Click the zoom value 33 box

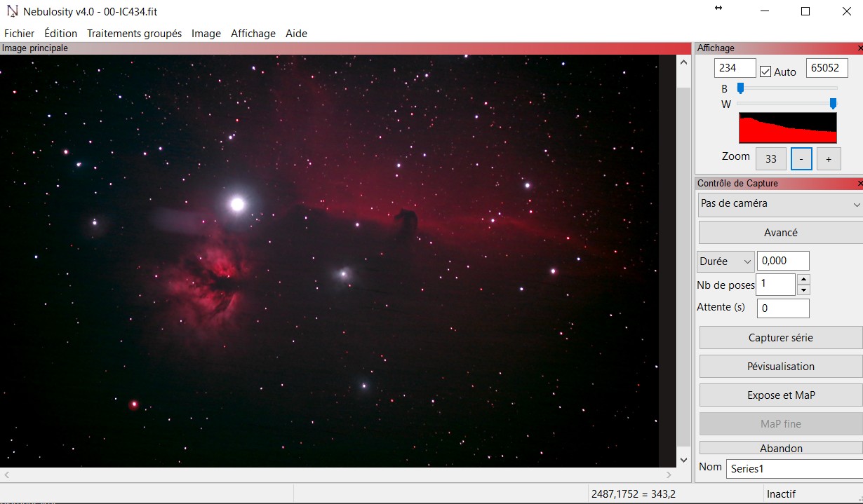[x=771, y=158]
